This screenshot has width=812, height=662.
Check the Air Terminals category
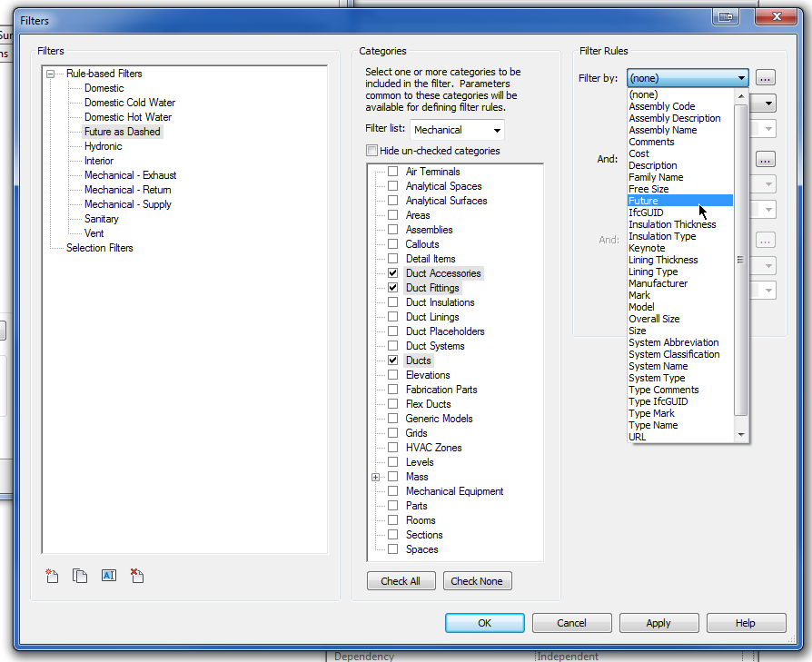point(392,171)
